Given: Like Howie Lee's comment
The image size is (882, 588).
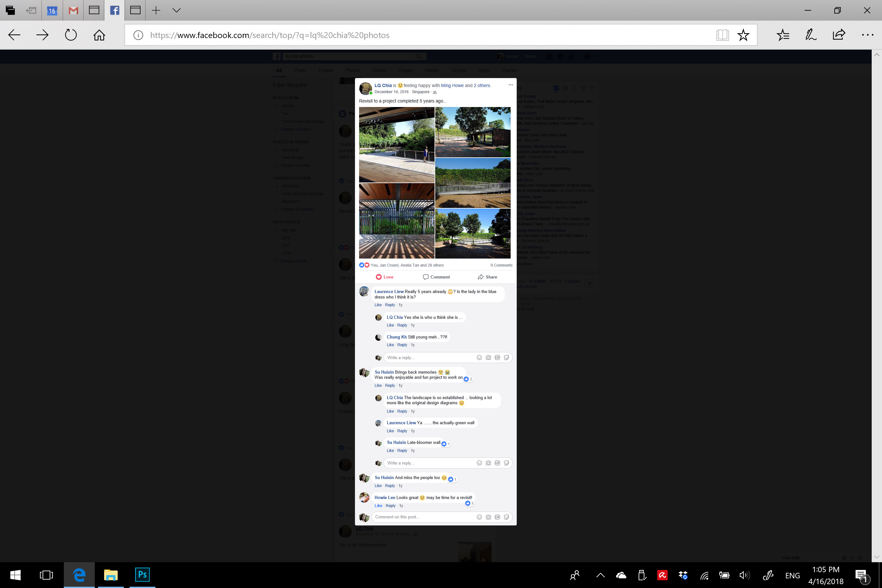Looking at the screenshot, I should 378,506.
